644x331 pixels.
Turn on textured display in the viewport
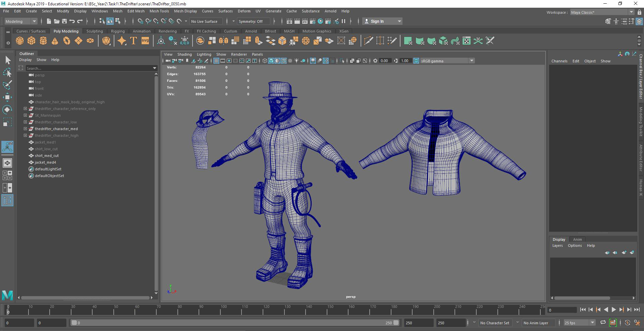point(283,61)
